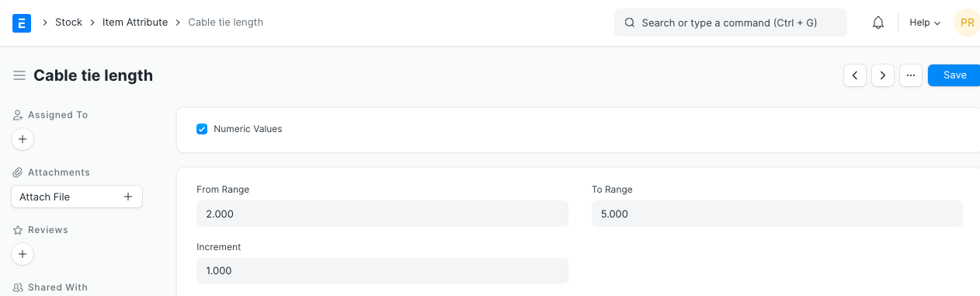The image size is (980, 296).
Task: Open the three-dots more actions menu
Action: coord(911,75)
